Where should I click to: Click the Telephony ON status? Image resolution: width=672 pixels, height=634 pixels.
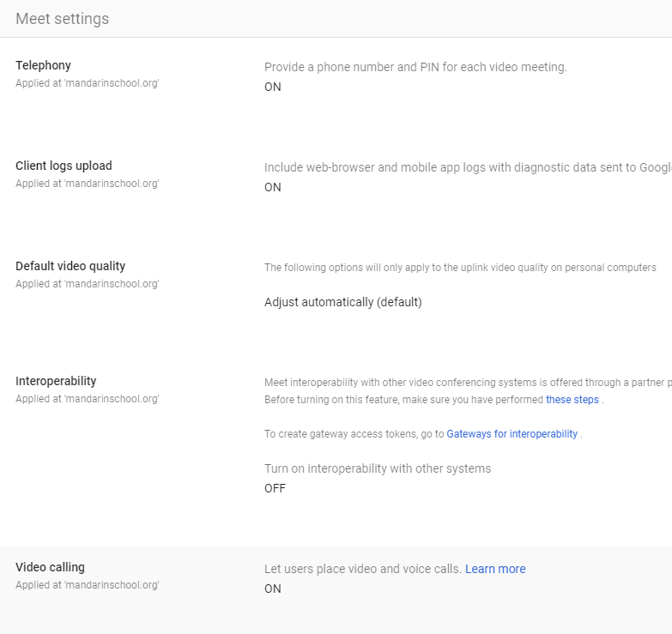pos(273,87)
